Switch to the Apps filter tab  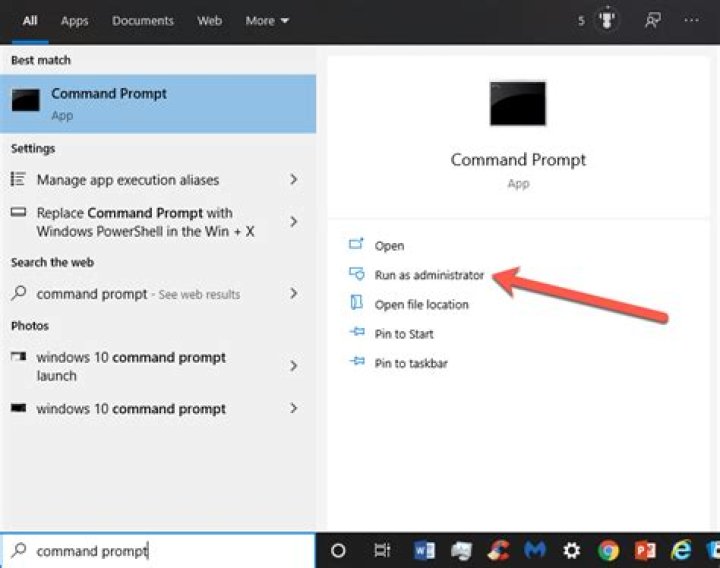point(74,20)
